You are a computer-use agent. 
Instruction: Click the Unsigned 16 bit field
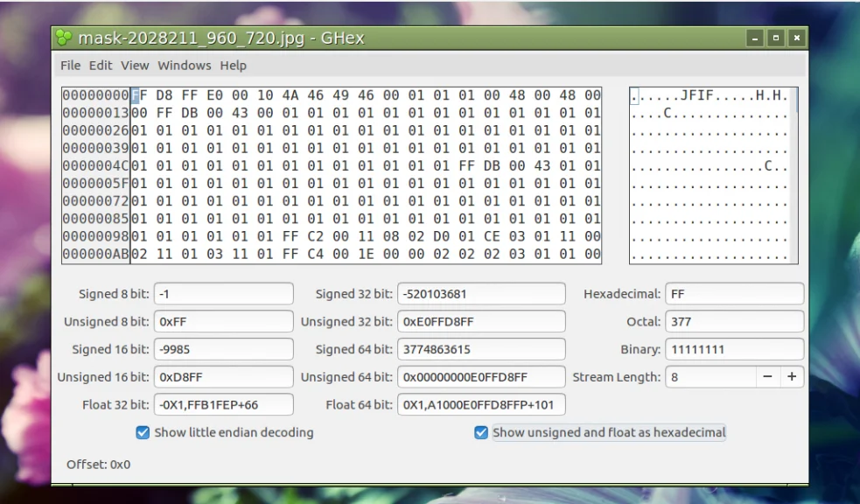224,377
